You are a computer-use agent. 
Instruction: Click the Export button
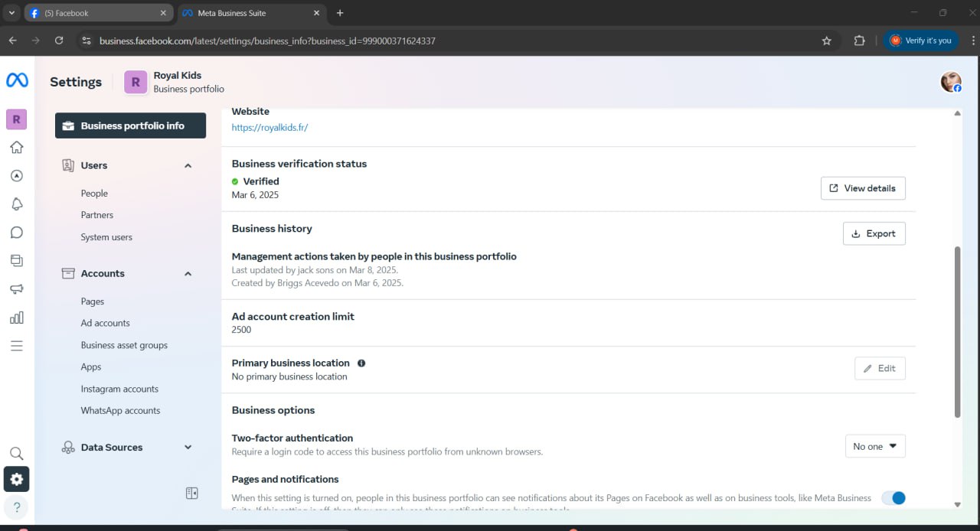coord(874,233)
